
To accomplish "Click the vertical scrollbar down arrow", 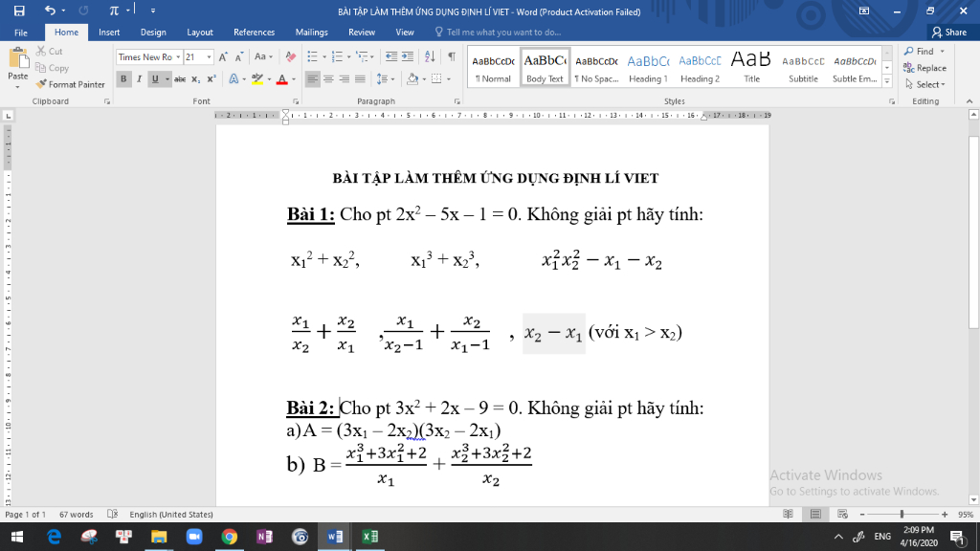I will (x=973, y=499).
